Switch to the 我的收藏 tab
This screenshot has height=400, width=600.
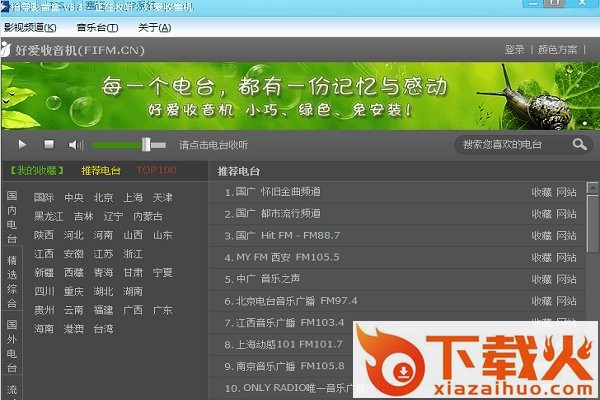pos(37,170)
